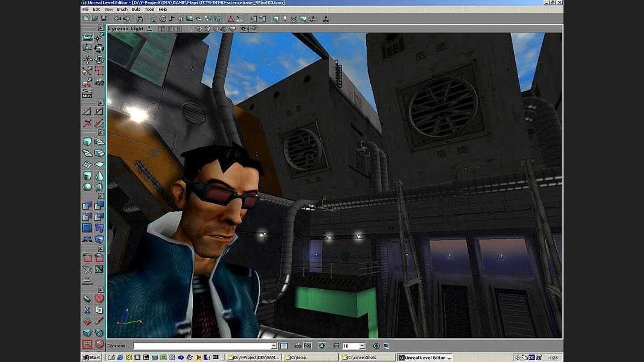Select the Camera Movement tool
This screenshot has width=644, height=362.
88,38
